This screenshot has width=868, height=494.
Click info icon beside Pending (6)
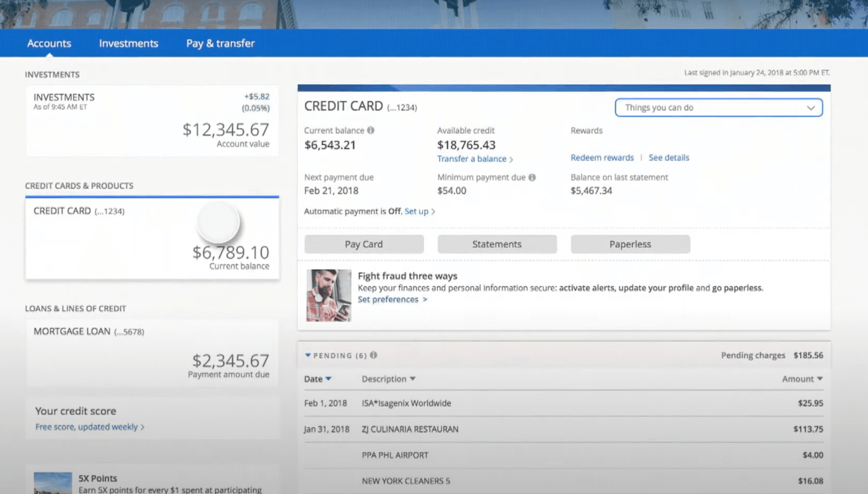click(373, 355)
